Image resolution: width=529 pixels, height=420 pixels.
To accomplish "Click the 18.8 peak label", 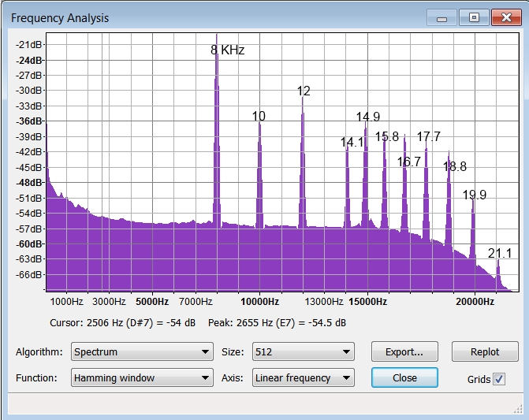I will [x=454, y=166].
